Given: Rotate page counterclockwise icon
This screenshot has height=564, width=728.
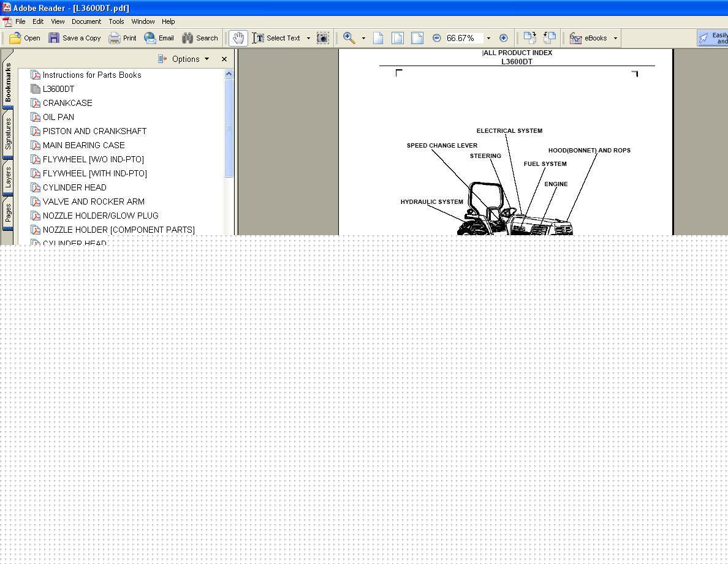Looking at the screenshot, I should tap(550, 38).
